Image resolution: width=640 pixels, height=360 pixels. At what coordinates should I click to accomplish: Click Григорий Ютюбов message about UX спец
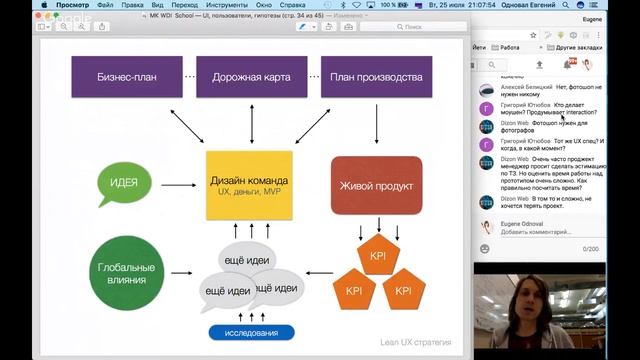pos(552,144)
